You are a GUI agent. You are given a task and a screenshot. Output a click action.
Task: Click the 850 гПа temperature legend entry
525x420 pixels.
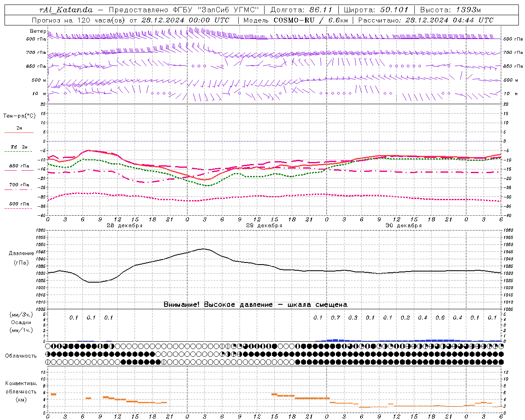coord(19,166)
